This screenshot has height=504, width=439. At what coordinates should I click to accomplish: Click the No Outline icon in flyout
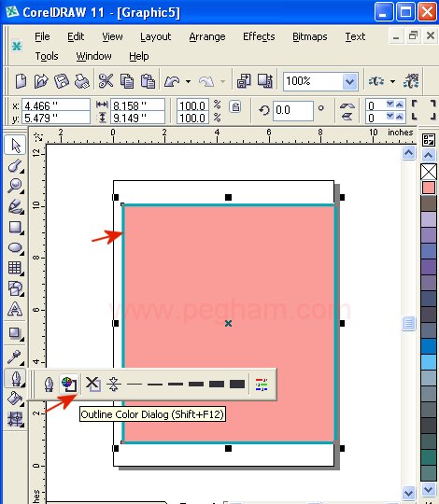(93, 384)
